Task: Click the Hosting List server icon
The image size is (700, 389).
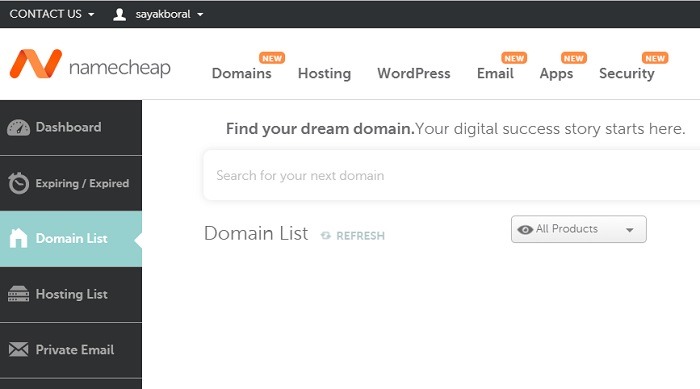Action: tap(18, 294)
